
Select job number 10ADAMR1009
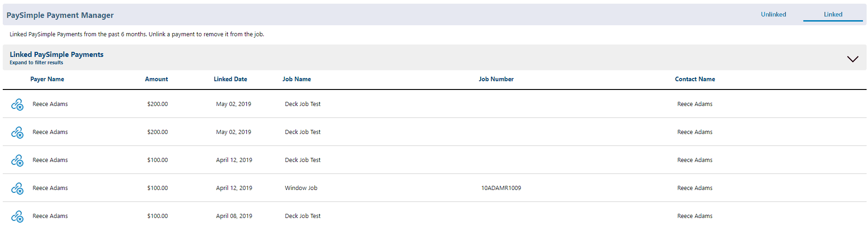coord(501,188)
